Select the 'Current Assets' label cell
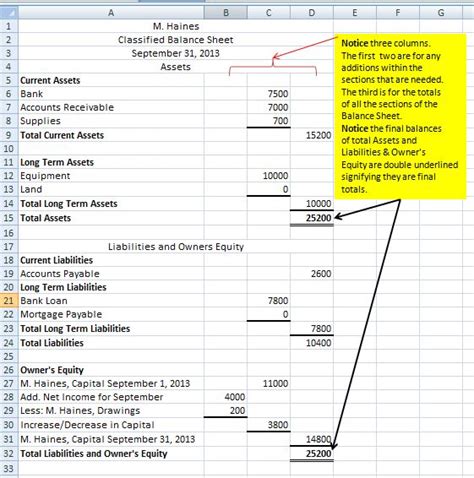Viewport: 474px width, 478px height. point(111,80)
